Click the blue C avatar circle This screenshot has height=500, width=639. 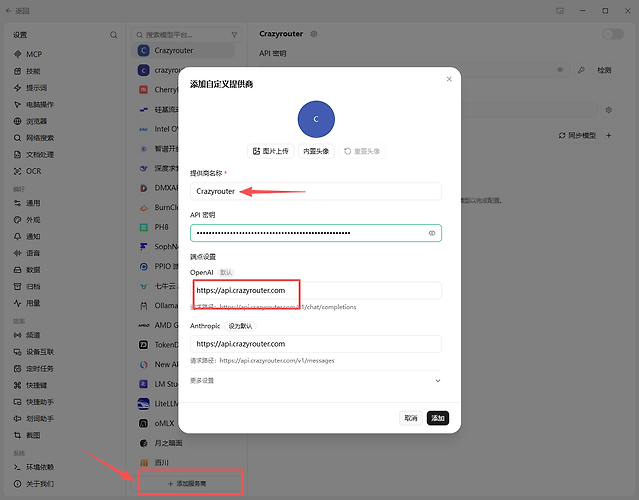click(x=316, y=119)
